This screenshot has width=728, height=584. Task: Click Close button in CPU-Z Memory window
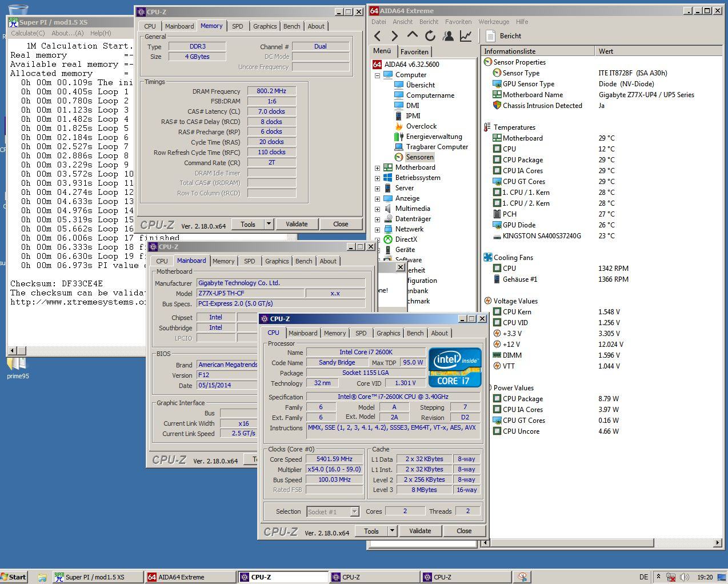tap(341, 224)
